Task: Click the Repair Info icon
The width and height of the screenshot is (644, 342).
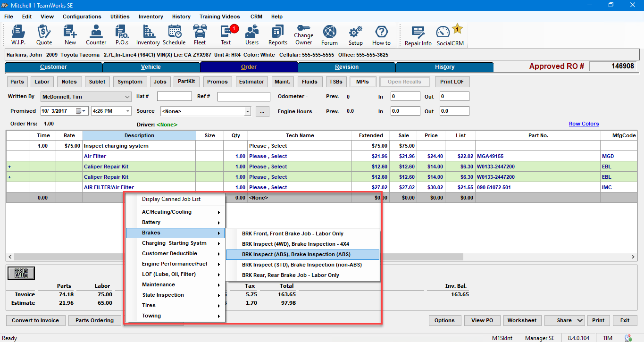Action: click(x=418, y=35)
